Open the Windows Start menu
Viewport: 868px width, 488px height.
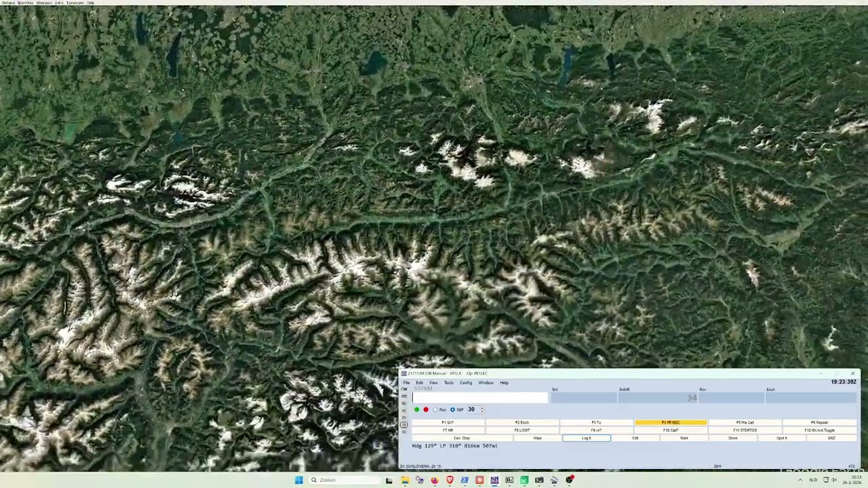298,480
